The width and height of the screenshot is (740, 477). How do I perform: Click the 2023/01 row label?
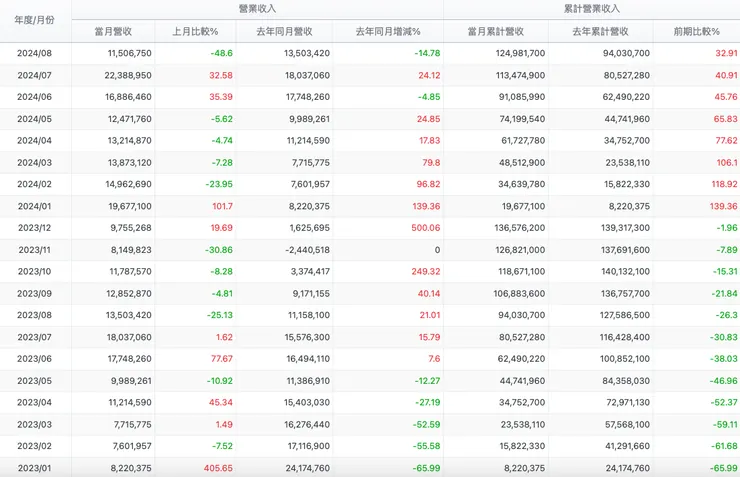pos(34,469)
